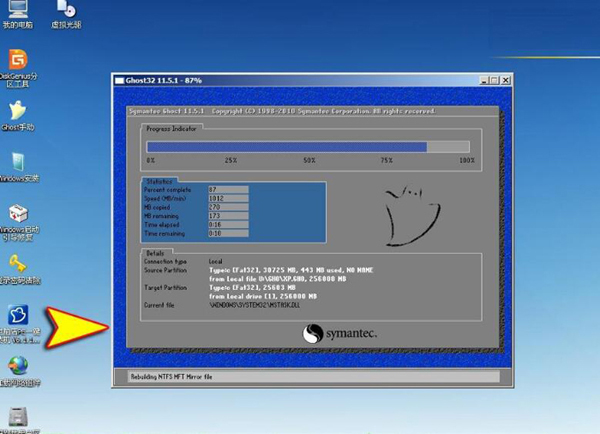Click the Speed value 1012
The width and height of the screenshot is (600, 434).
[x=228, y=198]
